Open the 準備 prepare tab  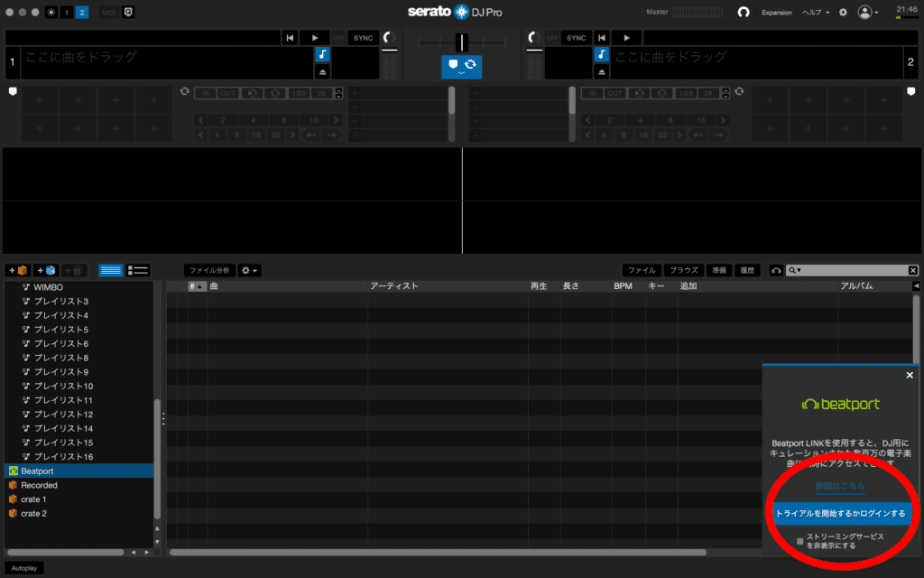pos(719,270)
